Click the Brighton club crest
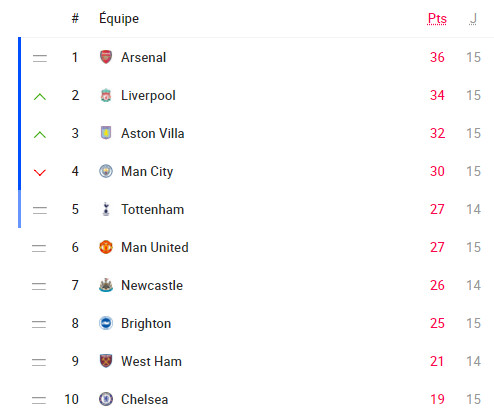Screen dimensions: 494x419 pos(106,323)
